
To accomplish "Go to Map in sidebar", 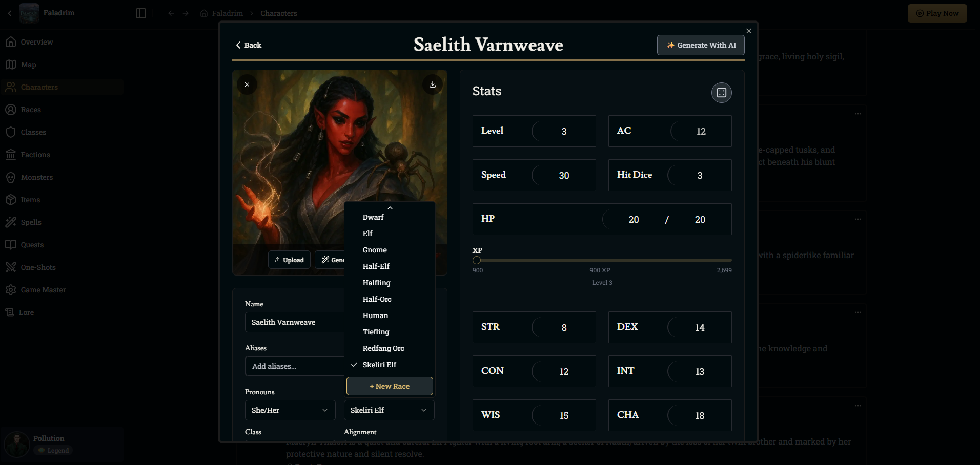I will (x=28, y=65).
